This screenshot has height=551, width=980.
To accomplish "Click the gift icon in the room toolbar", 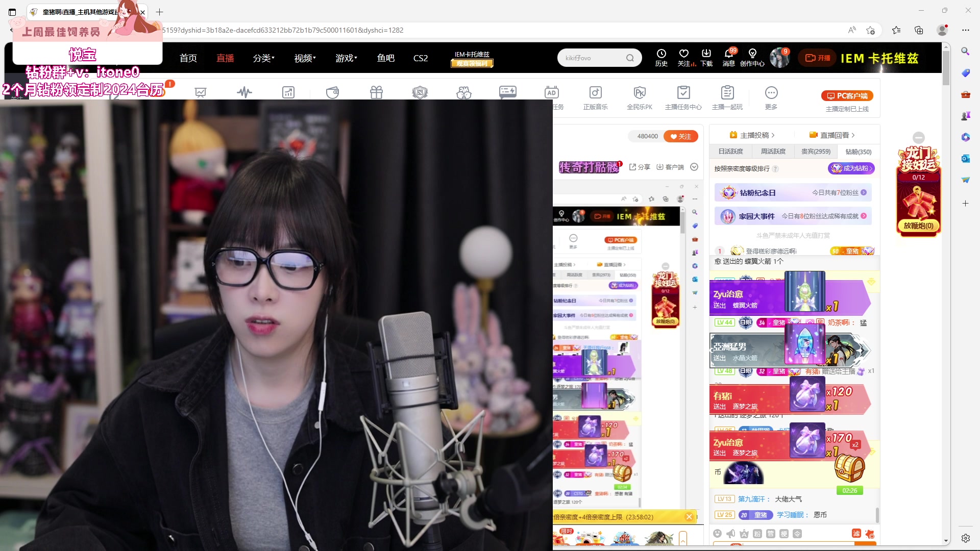I will point(376,92).
